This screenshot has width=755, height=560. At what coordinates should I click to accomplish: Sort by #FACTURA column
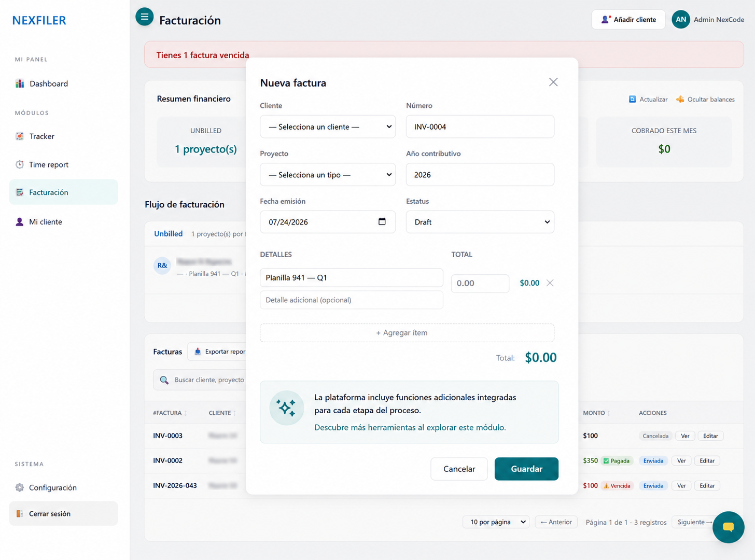pyautogui.click(x=170, y=413)
